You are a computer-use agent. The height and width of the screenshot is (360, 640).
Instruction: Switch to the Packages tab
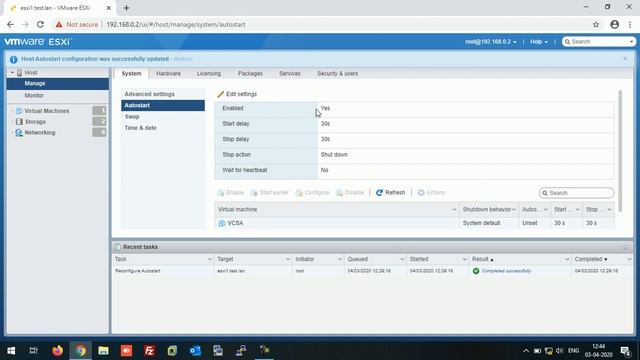(x=250, y=73)
